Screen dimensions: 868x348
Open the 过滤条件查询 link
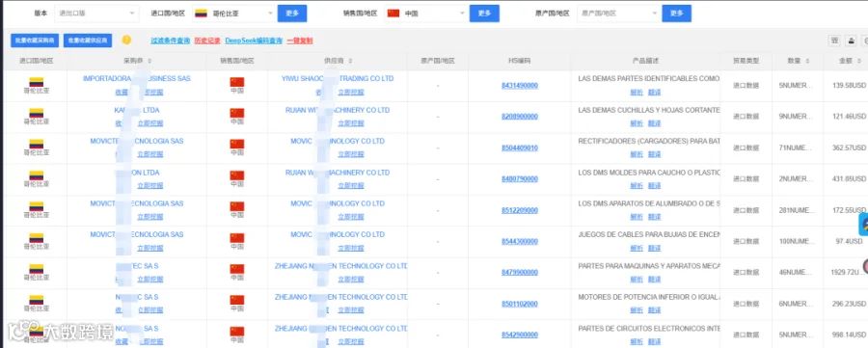pyautogui.click(x=171, y=40)
